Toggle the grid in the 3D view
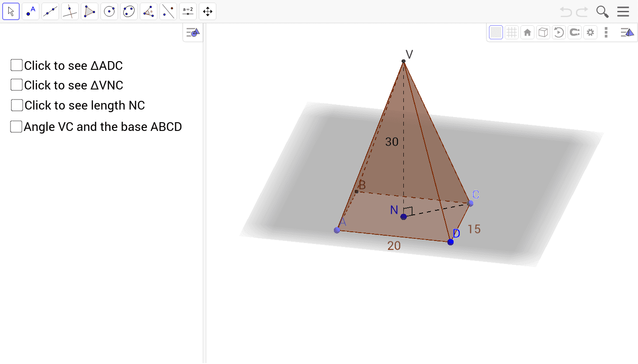 (x=511, y=32)
